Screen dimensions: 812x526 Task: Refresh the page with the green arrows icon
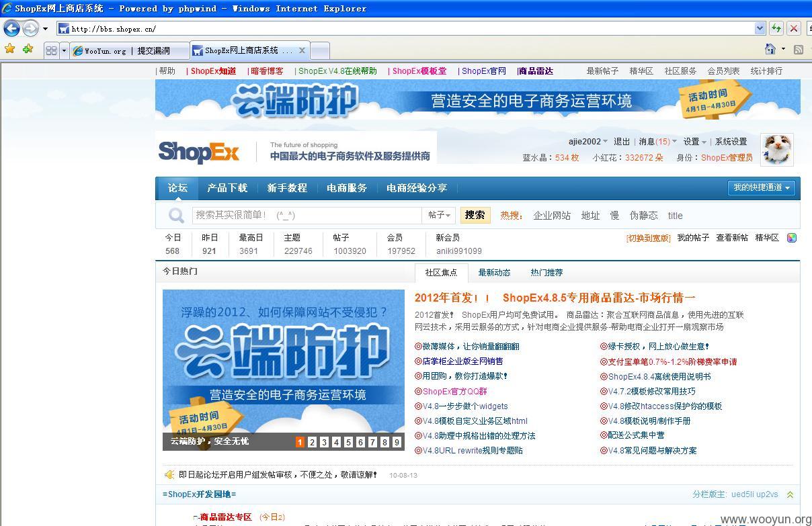(776, 28)
